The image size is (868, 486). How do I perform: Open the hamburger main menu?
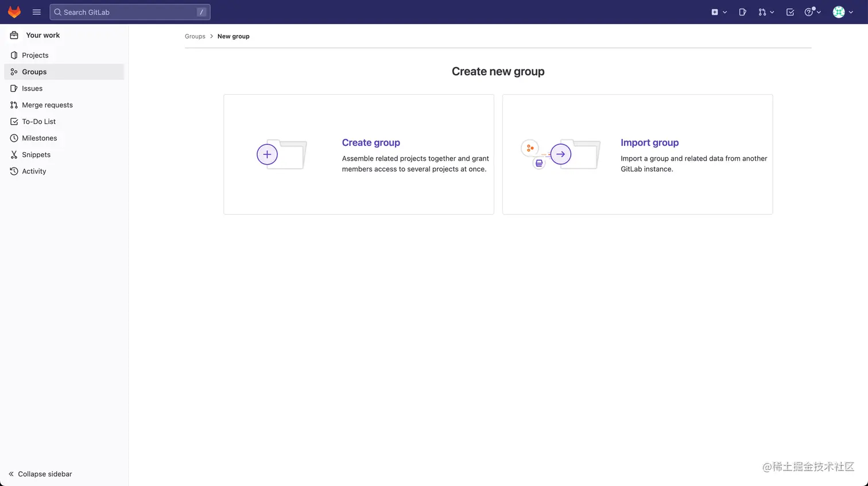click(37, 12)
